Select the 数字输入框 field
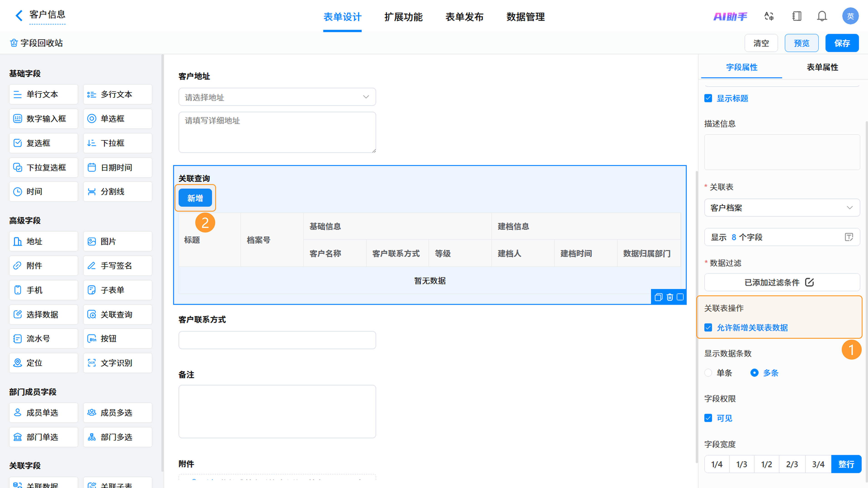This screenshot has width=868, height=488. click(x=43, y=119)
